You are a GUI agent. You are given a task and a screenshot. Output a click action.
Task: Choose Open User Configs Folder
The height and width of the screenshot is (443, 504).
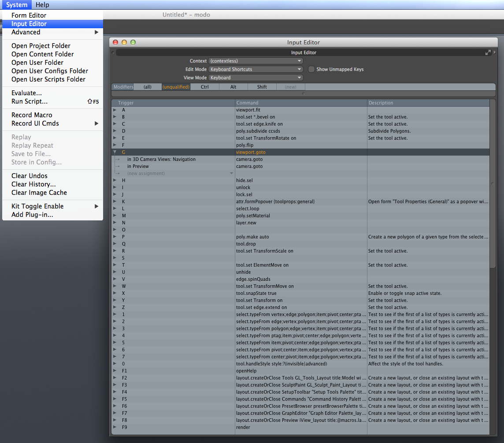coord(53,71)
